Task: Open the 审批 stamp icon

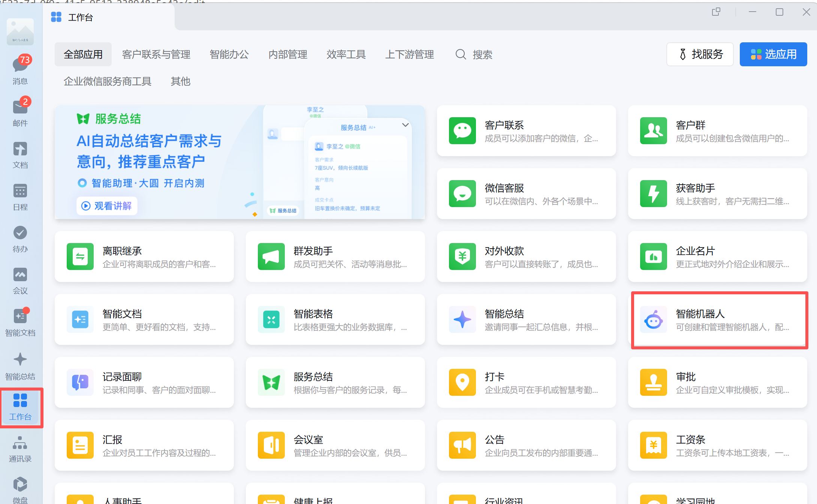Action: tap(654, 382)
